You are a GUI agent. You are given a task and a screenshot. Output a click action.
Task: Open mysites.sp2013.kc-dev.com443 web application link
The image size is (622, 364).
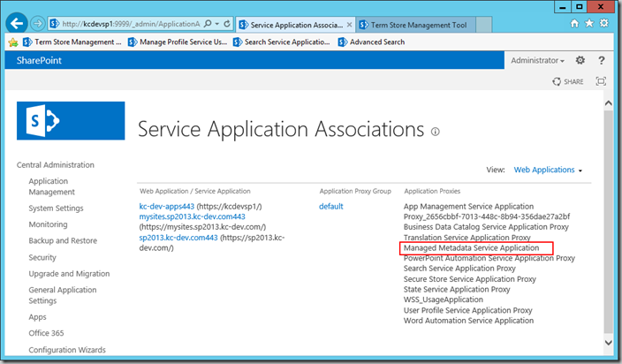[x=192, y=216]
